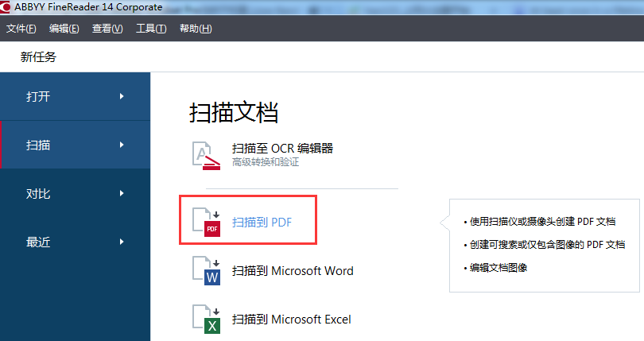Expand the arrow next to 扫描
Screen dimensions: 644x341
click(122, 145)
